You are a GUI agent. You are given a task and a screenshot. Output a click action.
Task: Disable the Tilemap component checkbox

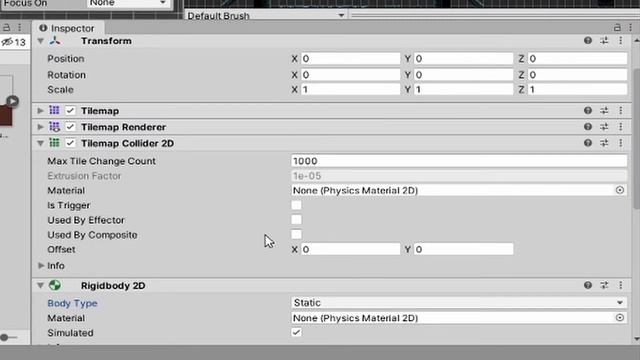pyautogui.click(x=70, y=111)
